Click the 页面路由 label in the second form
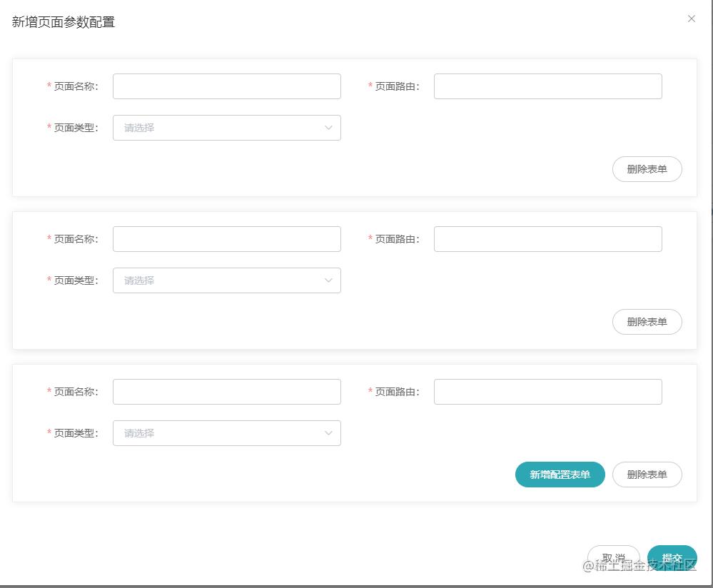The width and height of the screenshot is (713, 588). 397,239
